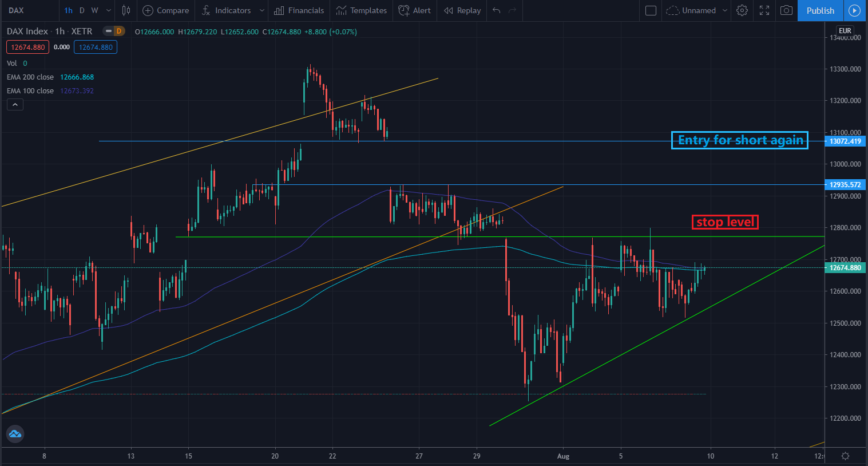868x466 pixels.
Task: Collapse the indicator legend with chevron
Action: pos(15,104)
